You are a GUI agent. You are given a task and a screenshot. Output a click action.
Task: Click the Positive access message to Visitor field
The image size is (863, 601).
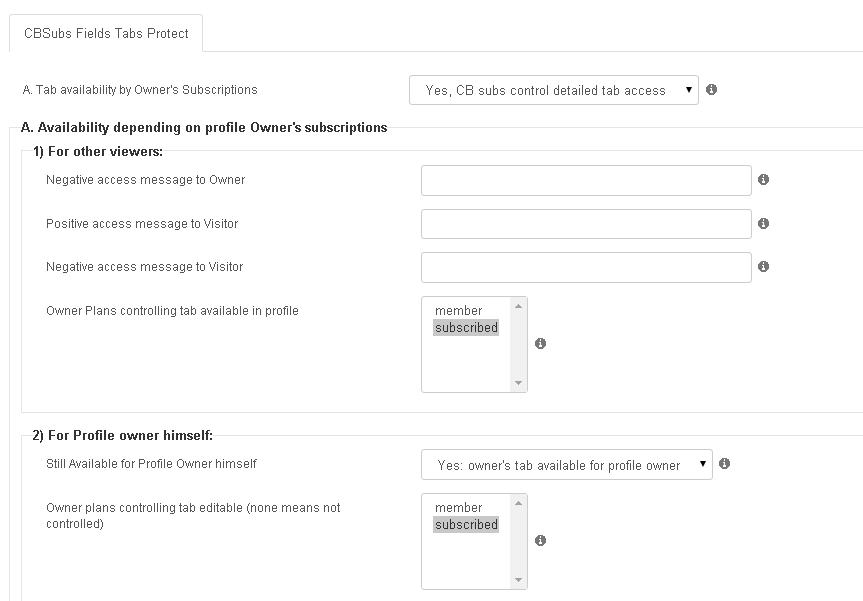coord(586,224)
